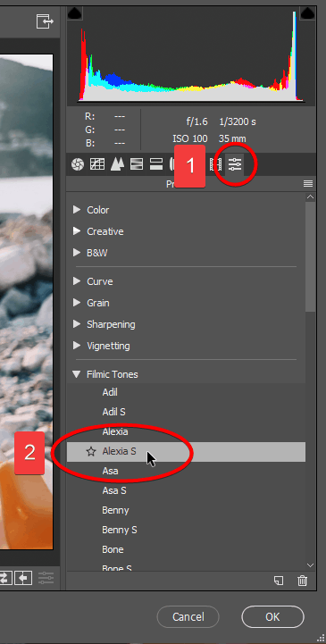Expand the Color preset group
326x644 pixels.
pos(77,210)
